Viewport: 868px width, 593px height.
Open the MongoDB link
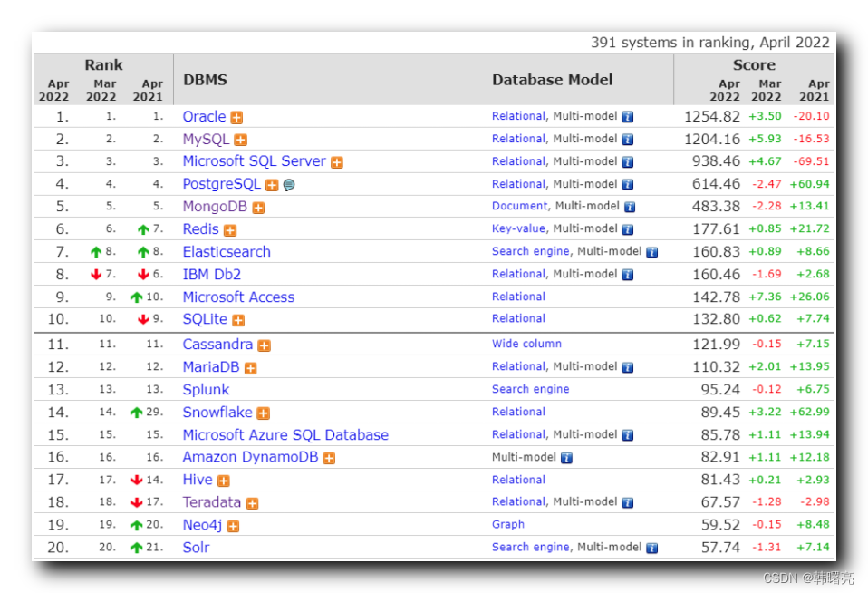click(215, 207)
